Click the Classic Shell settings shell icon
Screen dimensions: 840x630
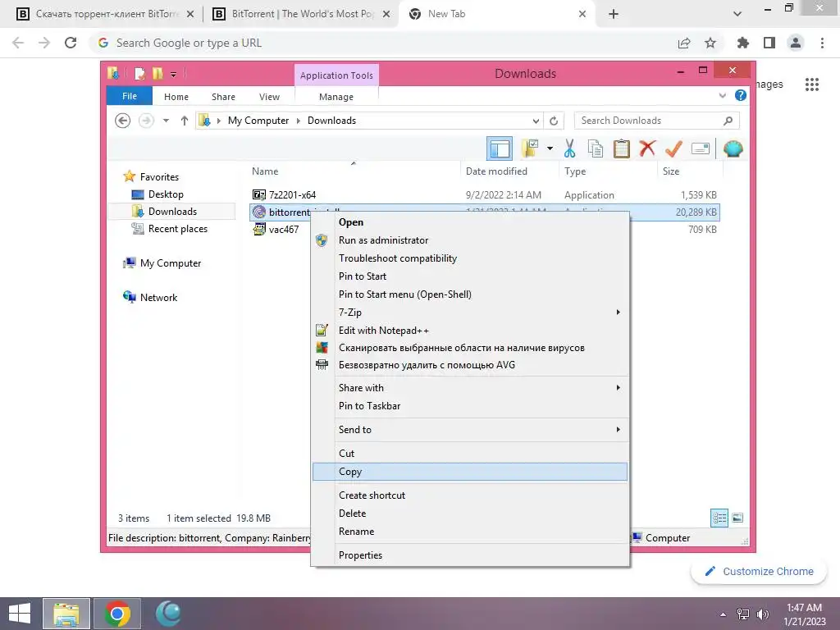[x=733, y=148]
